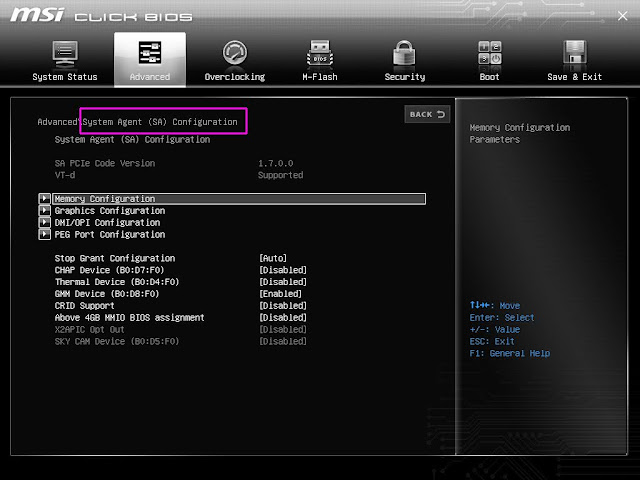Switch to the Boot tab label
The width and height of the screenshot is (640, 480).
[489, 77]
